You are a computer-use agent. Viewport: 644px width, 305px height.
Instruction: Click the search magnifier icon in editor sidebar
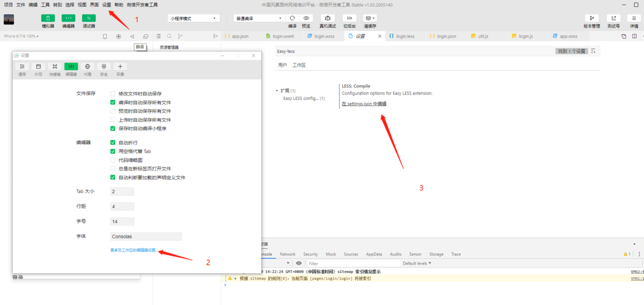point(169,36)
